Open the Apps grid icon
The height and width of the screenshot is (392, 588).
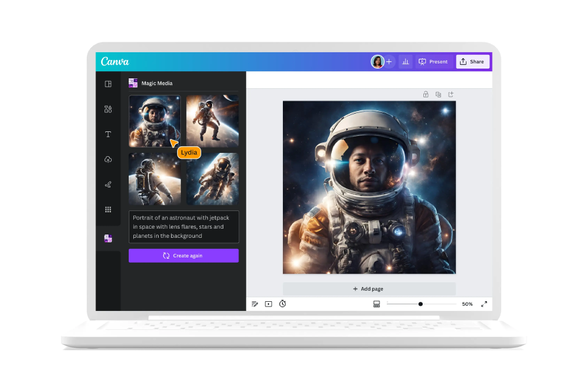point(108,209)
